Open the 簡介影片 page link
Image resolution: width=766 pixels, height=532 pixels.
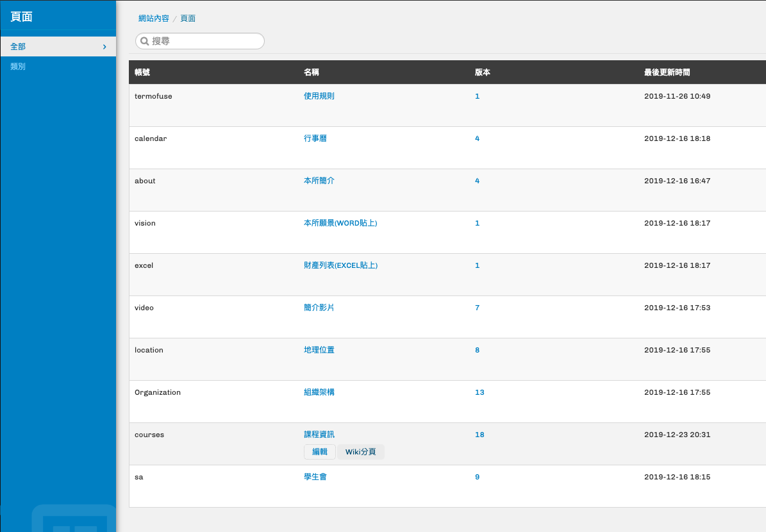pyautogui.click(x=319, y=308)
